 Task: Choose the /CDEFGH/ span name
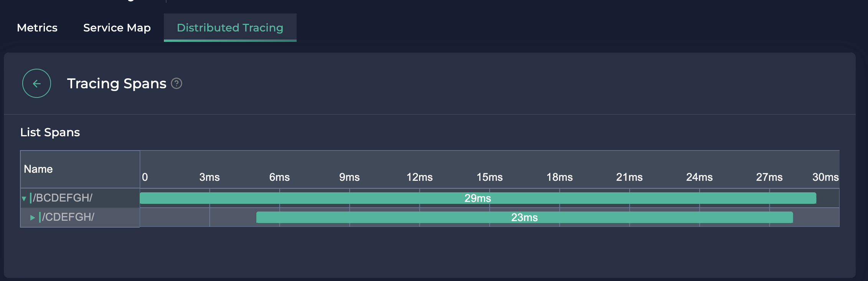coord(68,217)
